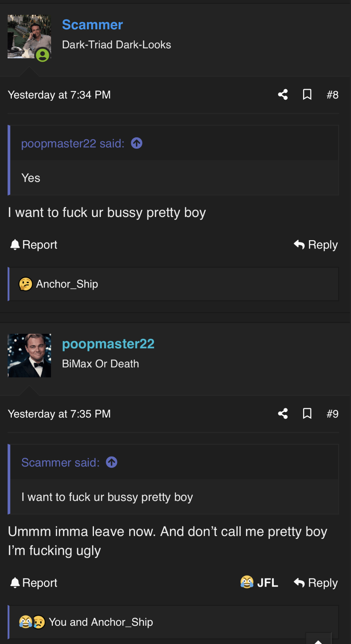The image size is (351, 644).
Task: Report poopmaster22's post #9
Action: 33,583
